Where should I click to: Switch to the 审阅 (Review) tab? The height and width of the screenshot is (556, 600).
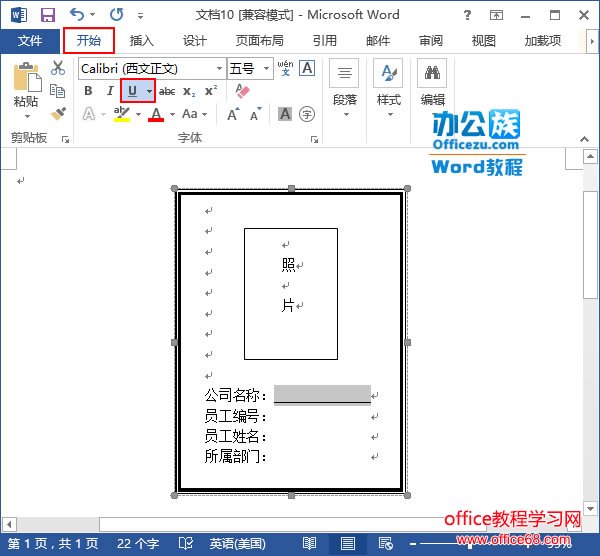pos(431,41)
